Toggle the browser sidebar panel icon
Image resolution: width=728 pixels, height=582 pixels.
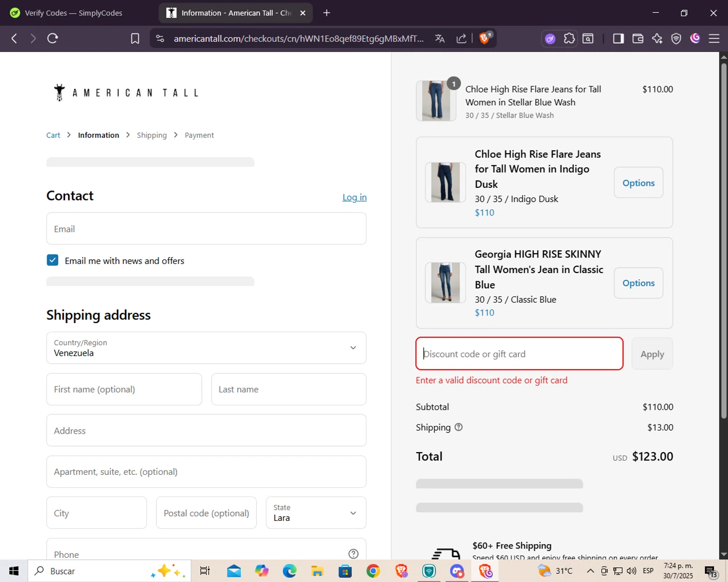[x=618, y=38]
